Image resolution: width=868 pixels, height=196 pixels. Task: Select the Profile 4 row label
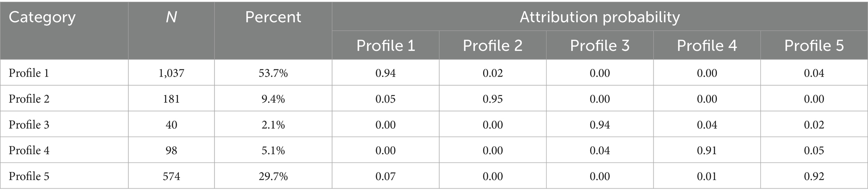tap(29, 150)
